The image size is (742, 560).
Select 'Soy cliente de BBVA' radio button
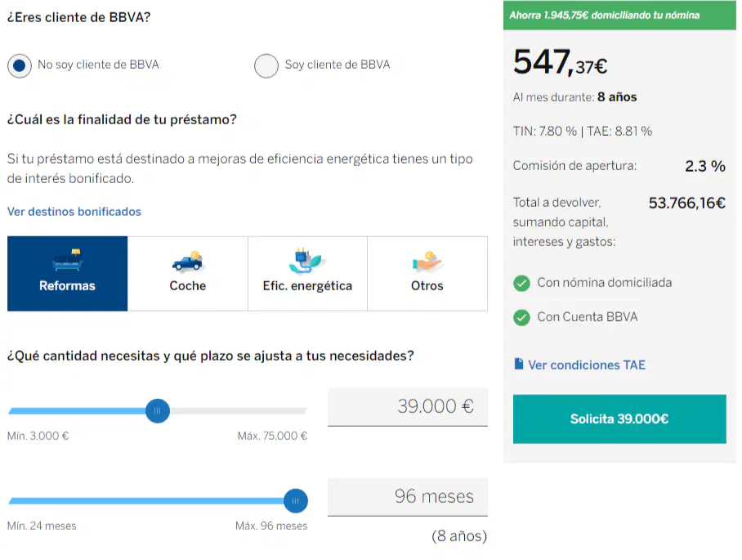click(266, 65)
